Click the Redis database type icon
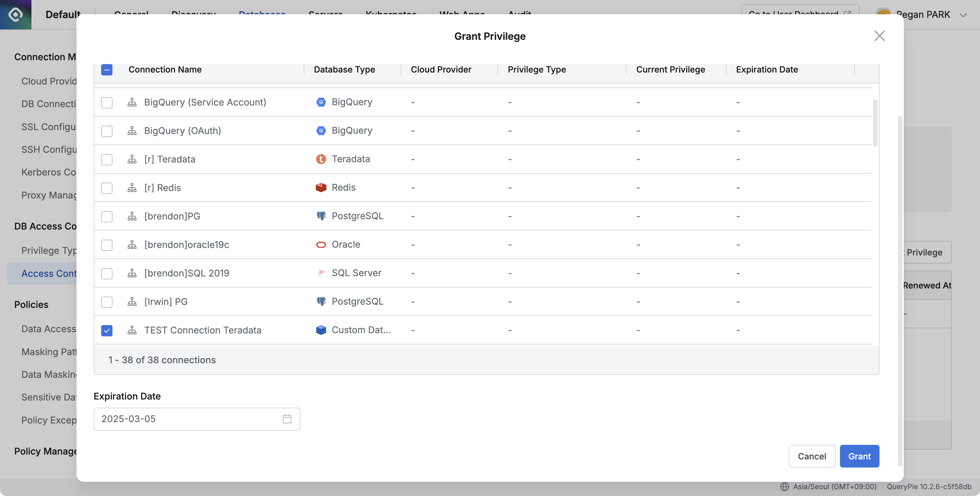 pyautogui.click(x=321, y=188)
